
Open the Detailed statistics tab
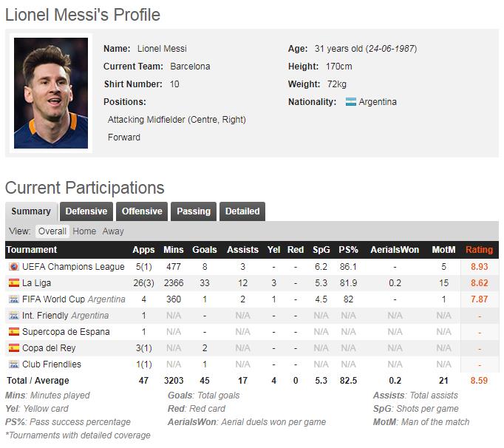[242, 211]
